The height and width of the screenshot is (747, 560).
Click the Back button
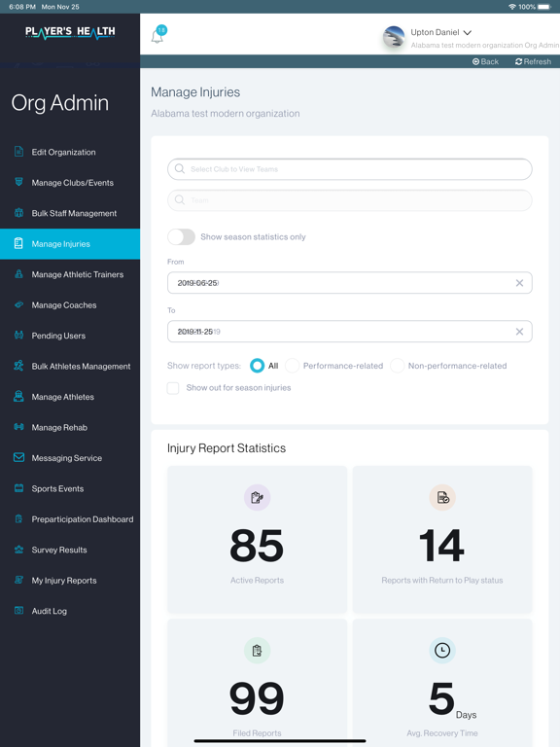click(x=485, y=61)
